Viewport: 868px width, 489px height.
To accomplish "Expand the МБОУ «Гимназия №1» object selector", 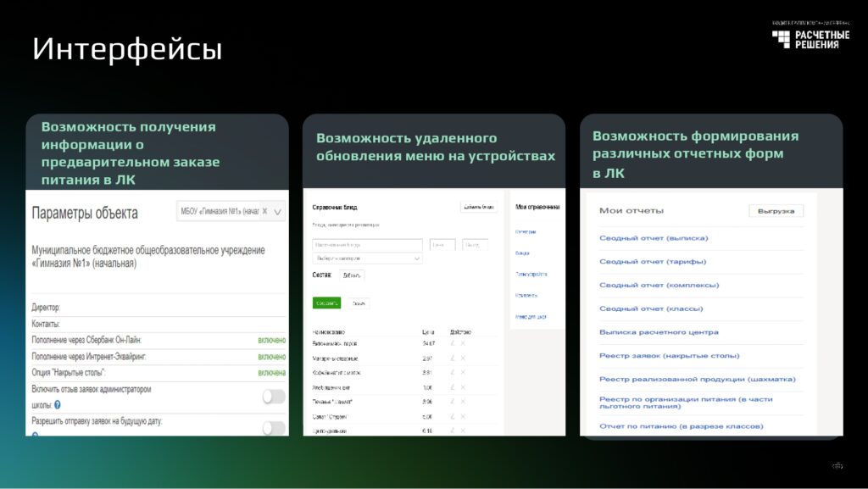I will tap(278, 211).
